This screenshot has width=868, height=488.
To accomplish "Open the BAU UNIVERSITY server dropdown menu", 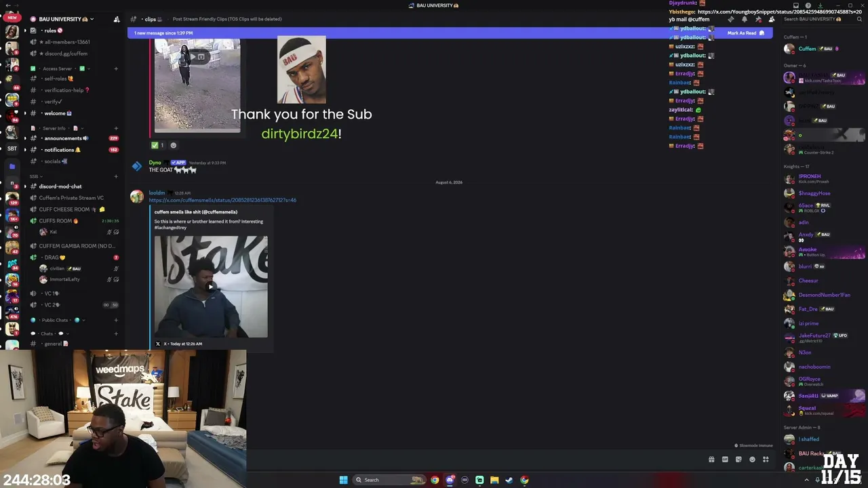I will coord(66,19).
